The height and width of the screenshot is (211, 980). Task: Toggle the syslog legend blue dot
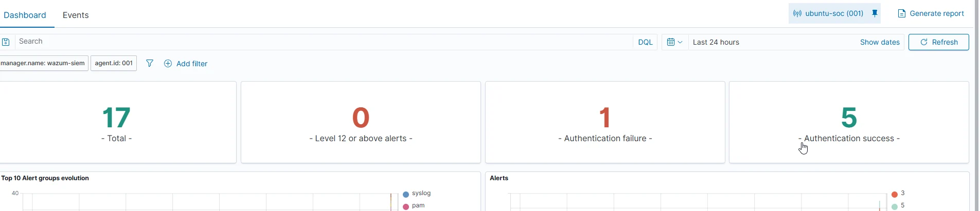tap(406, 194)
